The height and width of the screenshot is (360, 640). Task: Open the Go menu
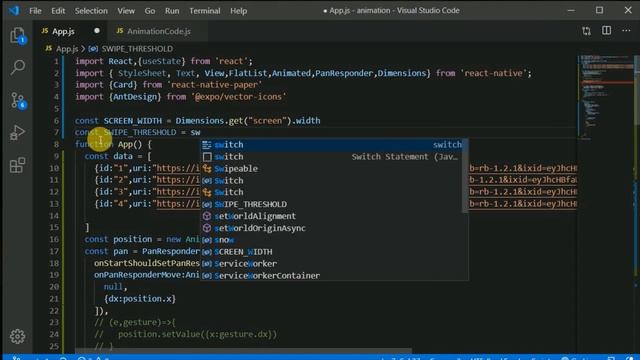click(x=150, y=11)
